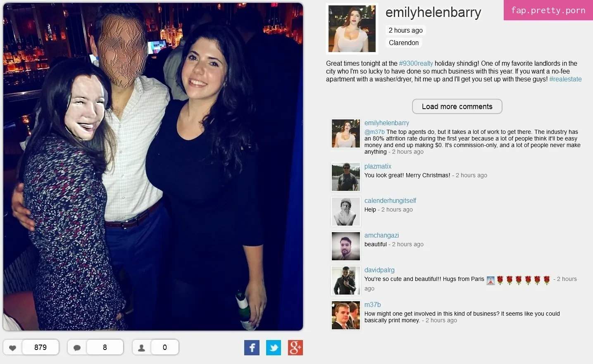Open plazmatix's profile link
This screenshot has height=364, width=593.
[378, 166]
